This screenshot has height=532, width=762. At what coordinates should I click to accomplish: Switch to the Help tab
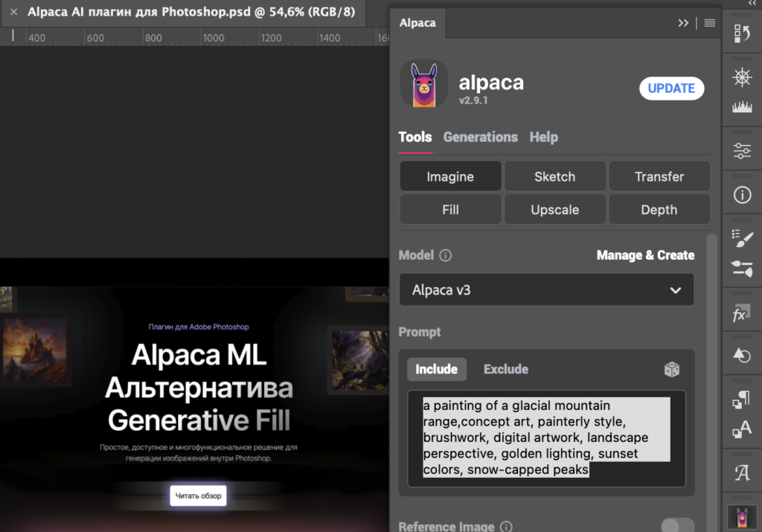[543, 137]
